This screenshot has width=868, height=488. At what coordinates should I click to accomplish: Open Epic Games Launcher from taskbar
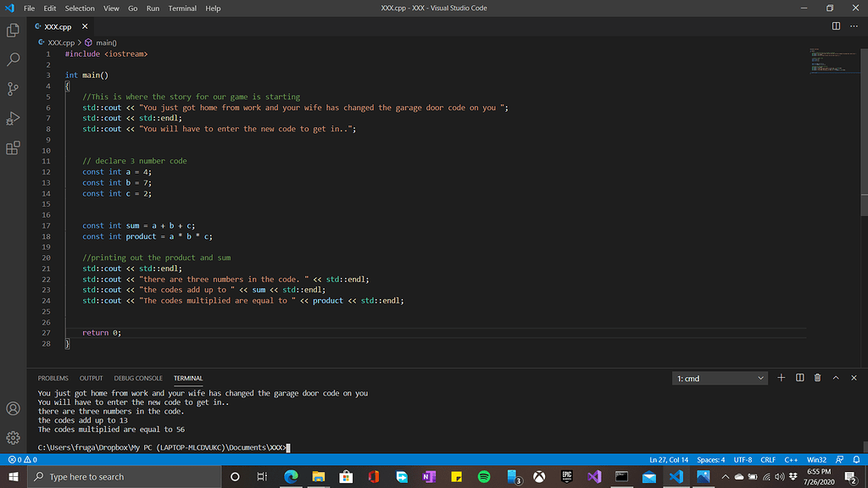(x=566, y=476)
